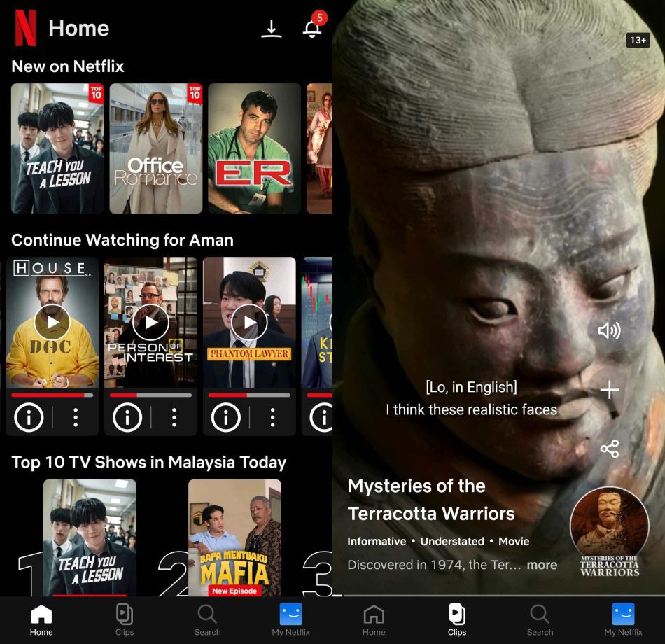Open Bapa Mentuaku Mafia poster

click(x=234, y=538)
